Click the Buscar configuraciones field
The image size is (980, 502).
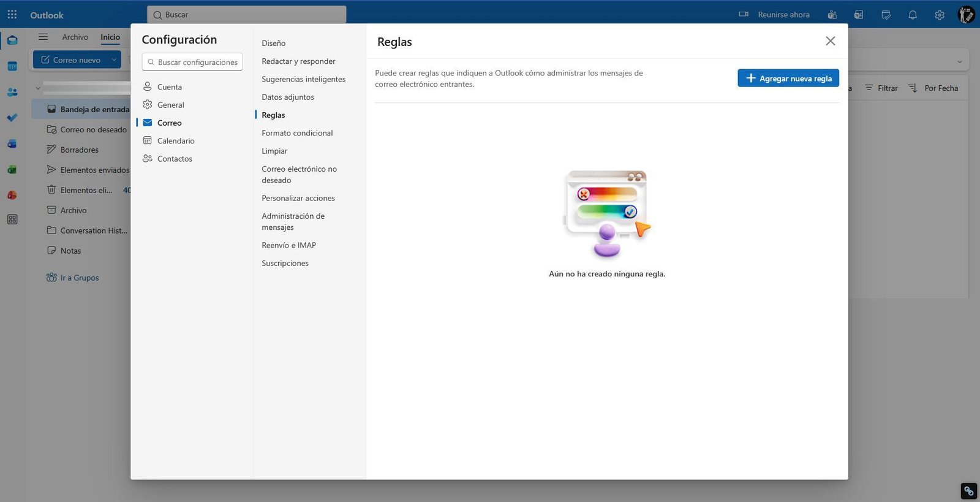pyautogui.click(x=192, y=62)
